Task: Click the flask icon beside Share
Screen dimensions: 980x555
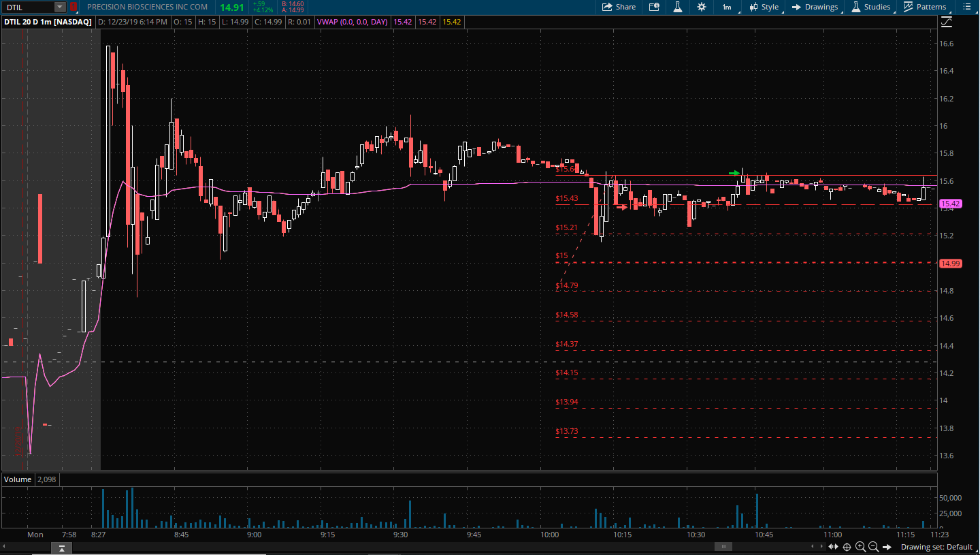Action: [x=678, y=7]
